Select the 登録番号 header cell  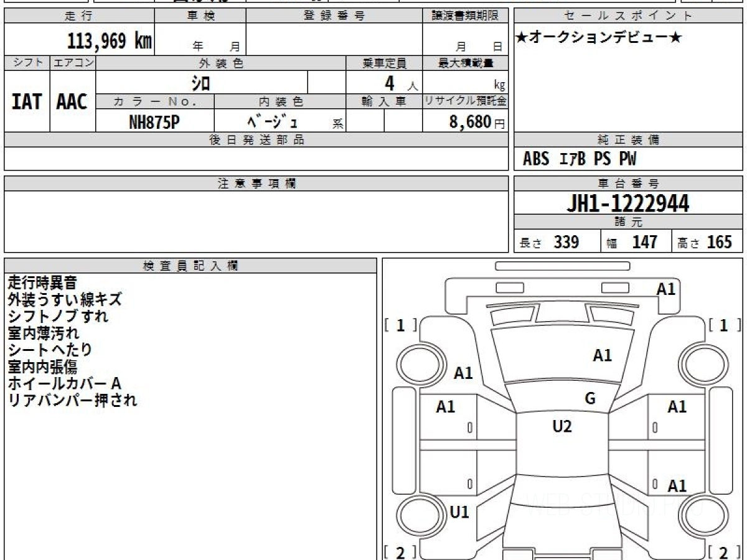pos(334,16)
